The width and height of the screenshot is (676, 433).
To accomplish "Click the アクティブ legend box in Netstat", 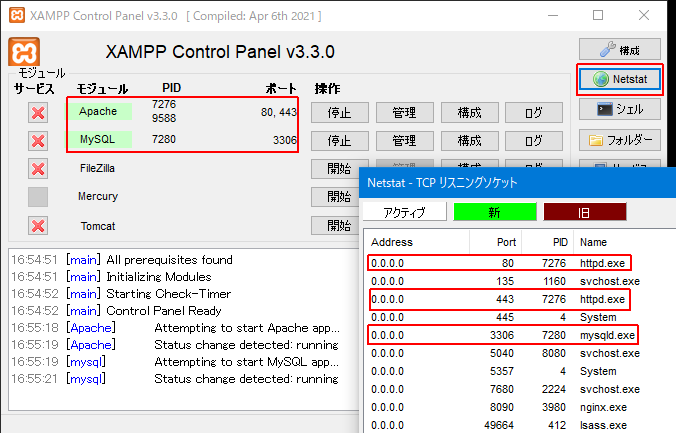I will pos(404,212).
